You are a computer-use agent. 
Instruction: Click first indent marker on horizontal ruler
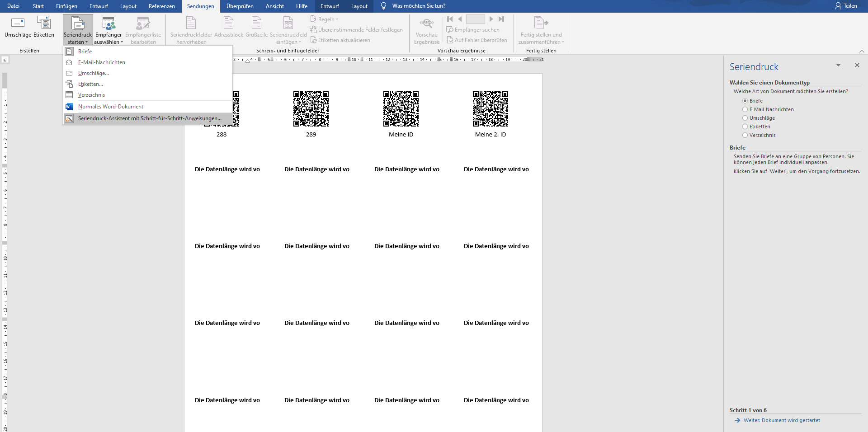(247, 61)
